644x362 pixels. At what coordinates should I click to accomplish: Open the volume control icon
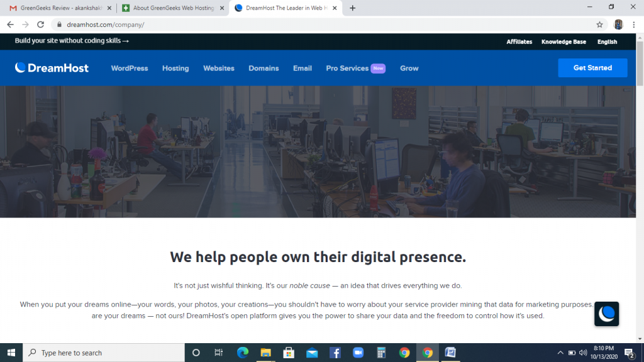click(583, 353)
